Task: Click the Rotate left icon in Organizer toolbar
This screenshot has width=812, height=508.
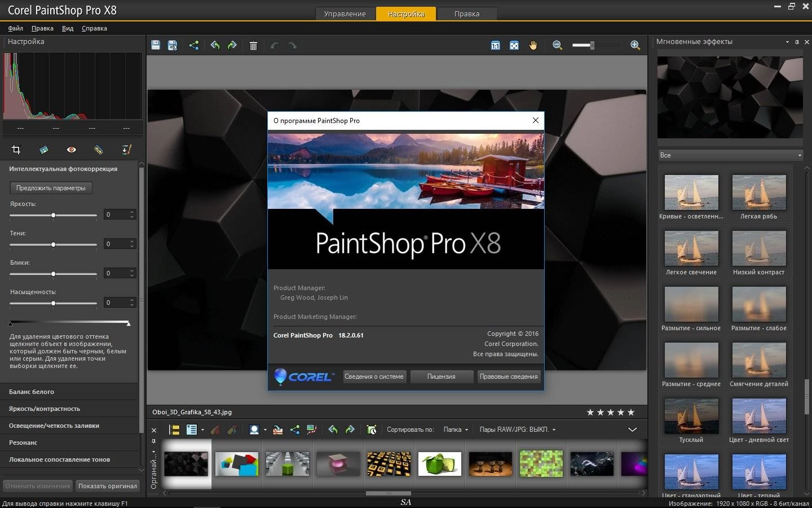Action: [333, 430]
